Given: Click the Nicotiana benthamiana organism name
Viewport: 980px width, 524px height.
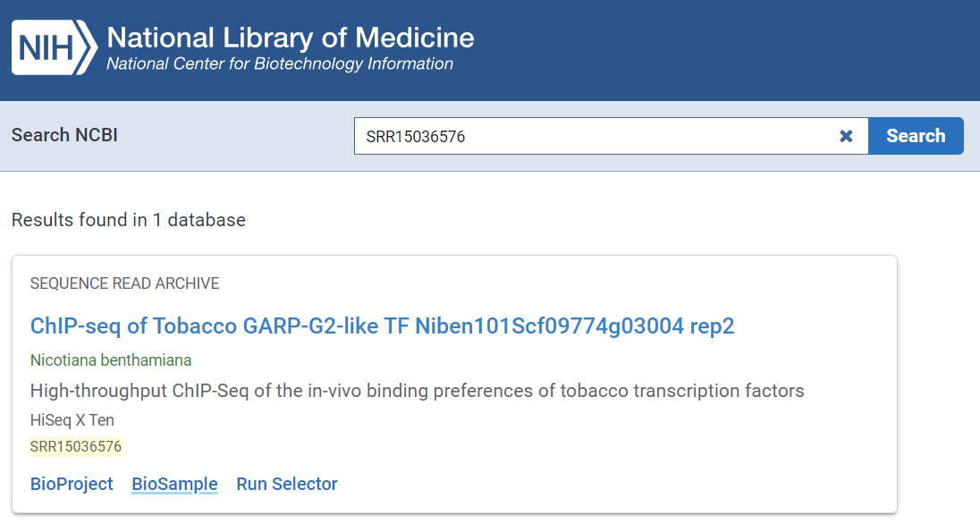Looking at the screenshot, I should 111,360.
